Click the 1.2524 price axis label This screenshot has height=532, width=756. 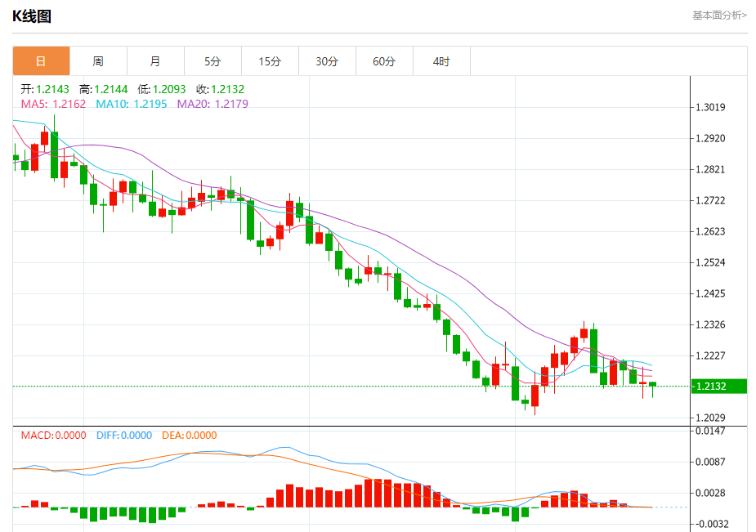(x=710, y=262)
